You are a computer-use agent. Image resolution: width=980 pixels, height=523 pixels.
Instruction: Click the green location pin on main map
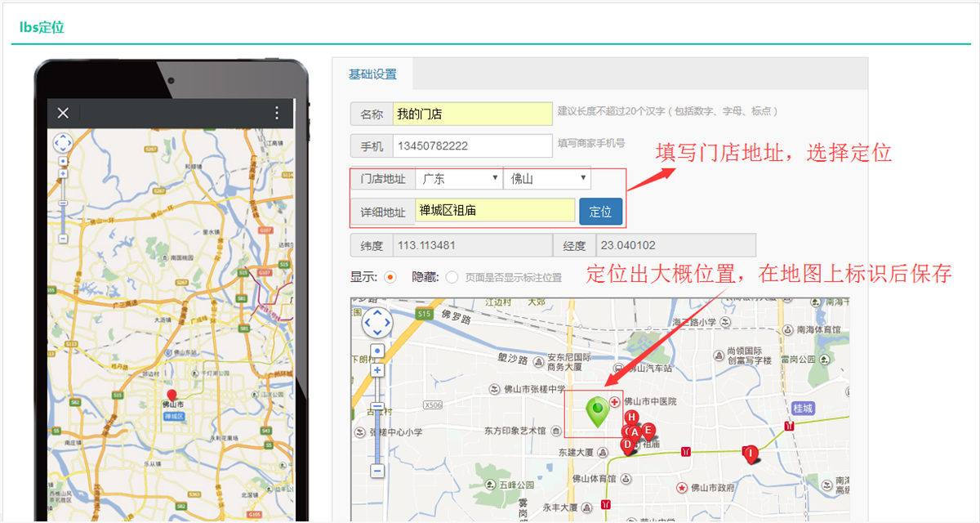coord(599,411)
